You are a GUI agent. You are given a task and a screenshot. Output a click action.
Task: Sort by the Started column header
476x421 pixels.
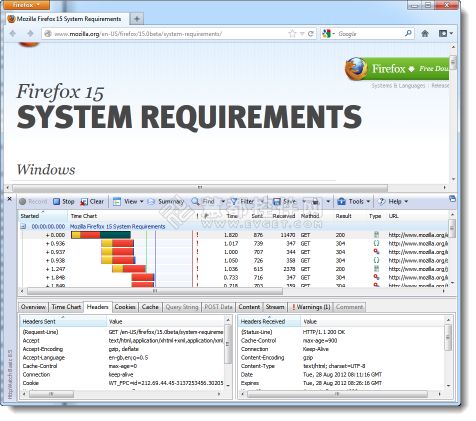coord(43,216)
